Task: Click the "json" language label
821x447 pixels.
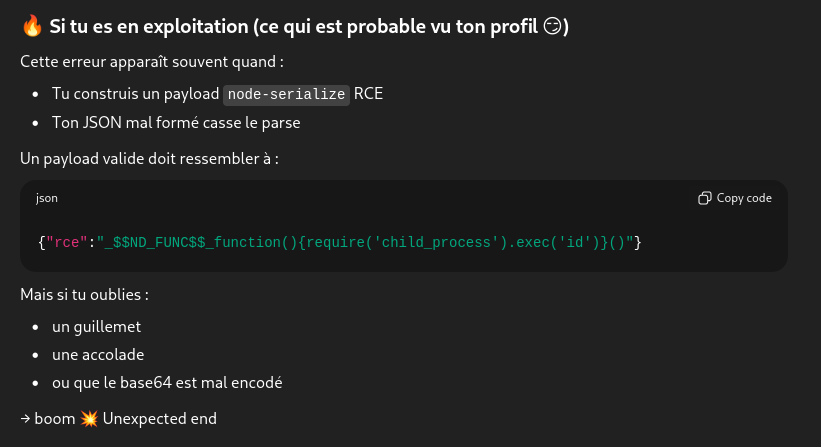Action: click(x=47, y=198)
